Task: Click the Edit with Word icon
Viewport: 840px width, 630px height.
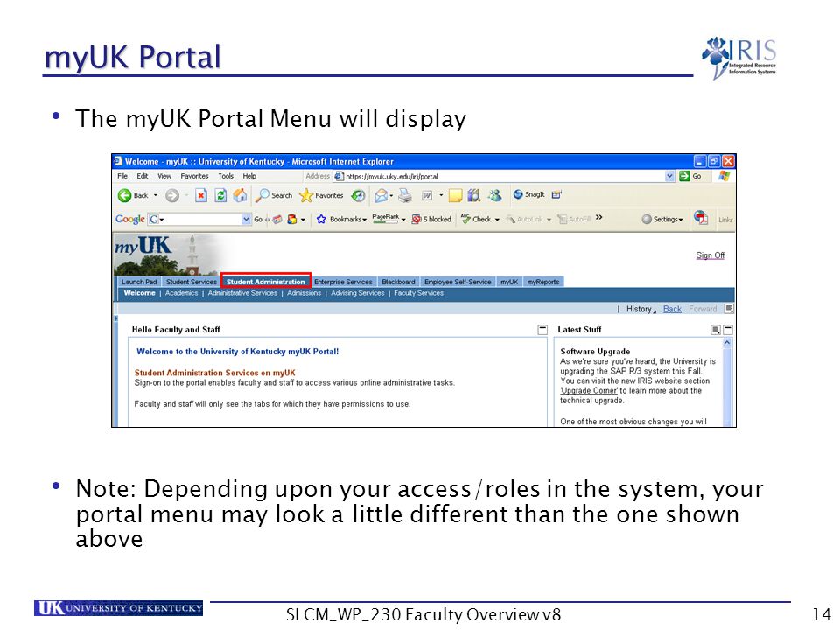Action: click(427, 196)
